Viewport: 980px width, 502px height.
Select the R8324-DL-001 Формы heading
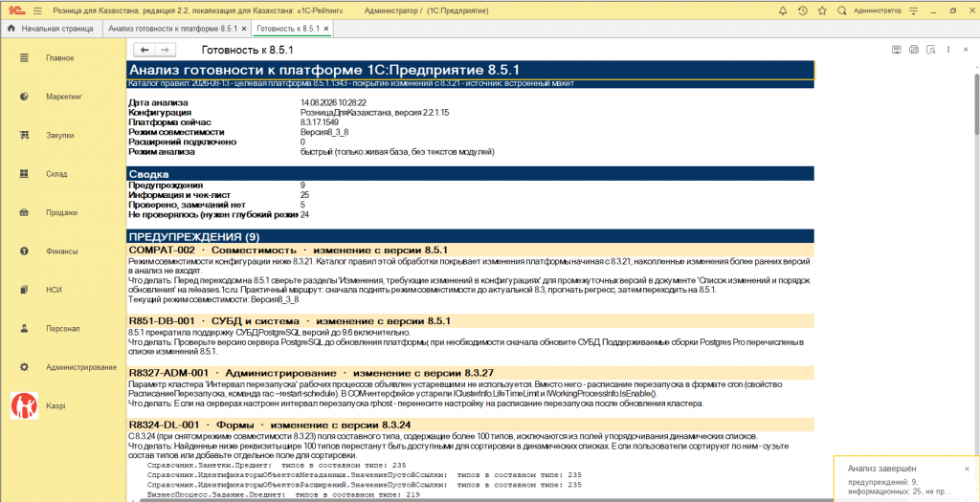471,425
